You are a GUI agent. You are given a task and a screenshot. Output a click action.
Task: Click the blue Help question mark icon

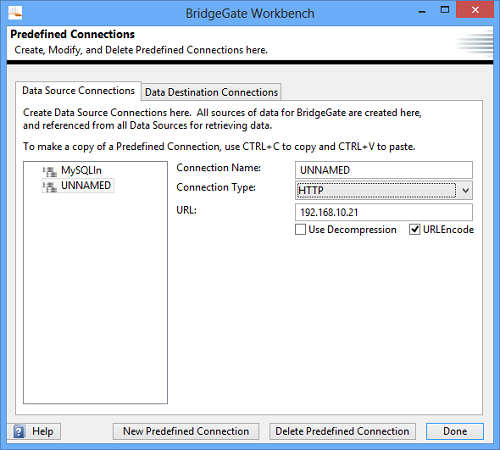(x=19, y=432)
